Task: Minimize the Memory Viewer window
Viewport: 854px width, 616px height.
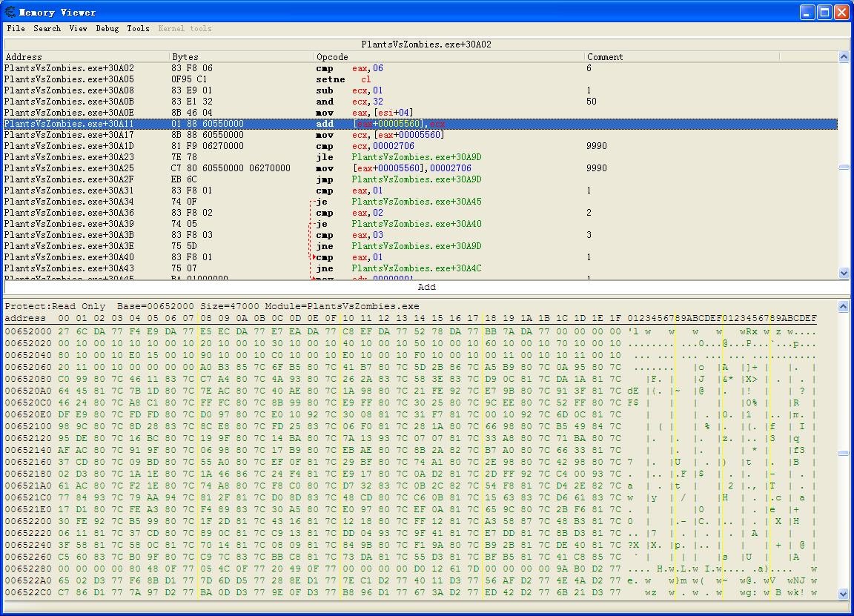Action: (808, 12)
